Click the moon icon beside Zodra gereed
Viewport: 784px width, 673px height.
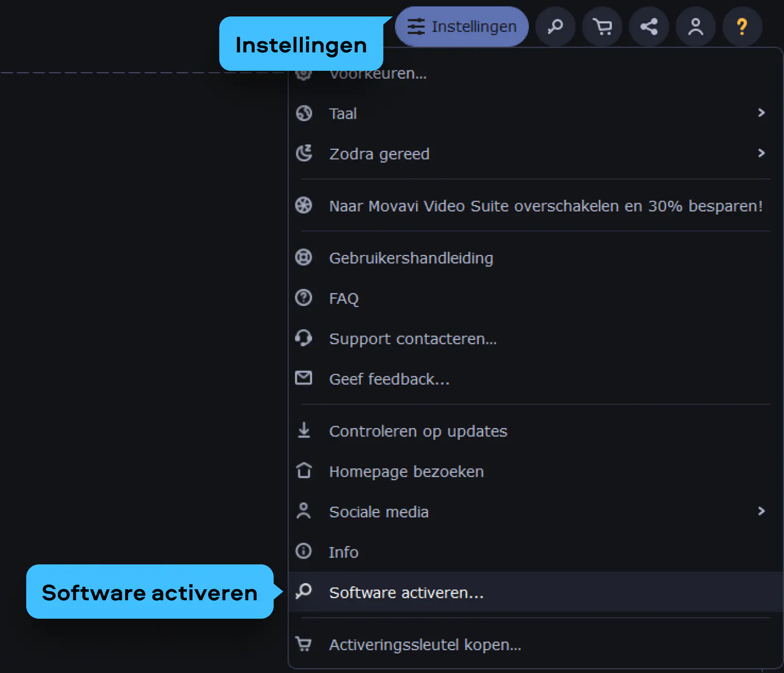pyautogui.click(x=304, y=153)
